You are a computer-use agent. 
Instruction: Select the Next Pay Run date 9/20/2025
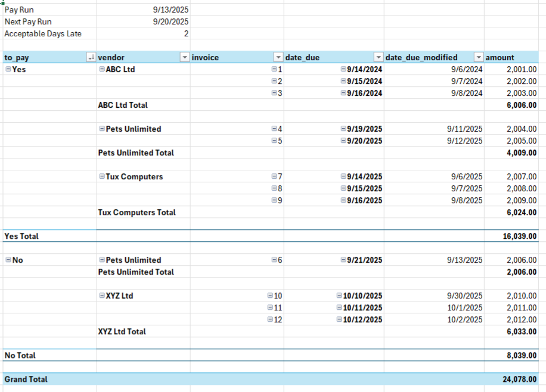pyautogui.click(x=170, y=21)
